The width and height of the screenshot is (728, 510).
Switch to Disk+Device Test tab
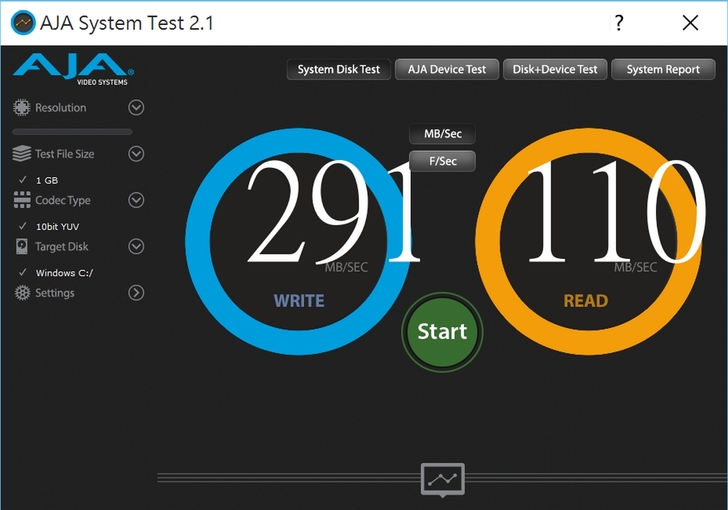click(555, 69)
